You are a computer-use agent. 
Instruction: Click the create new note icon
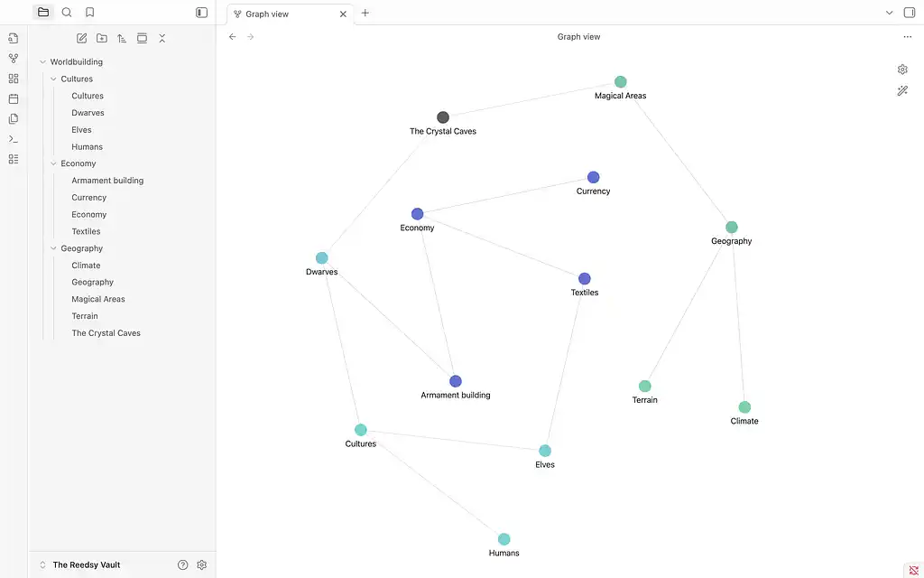point(81,38)
